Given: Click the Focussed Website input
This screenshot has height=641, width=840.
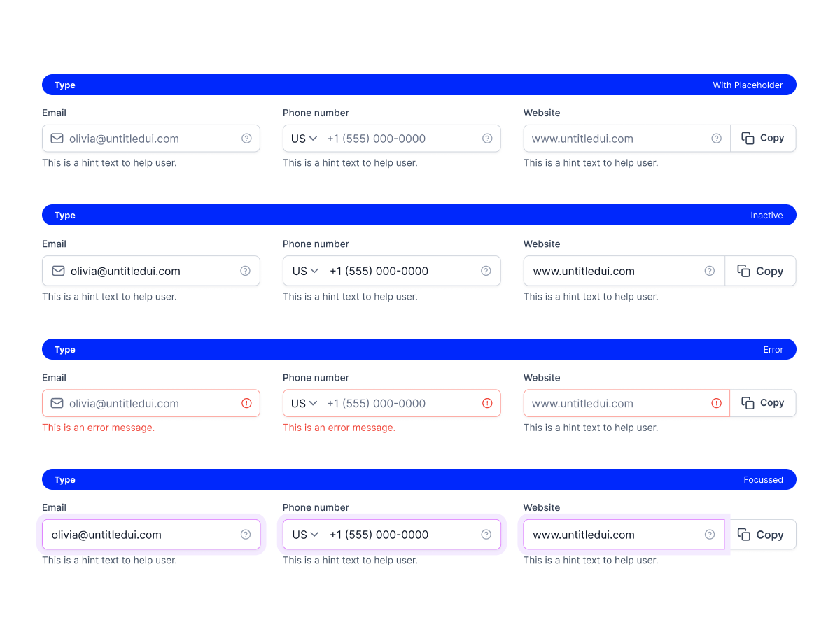Looking at the screenshot, I should (624, 535).
